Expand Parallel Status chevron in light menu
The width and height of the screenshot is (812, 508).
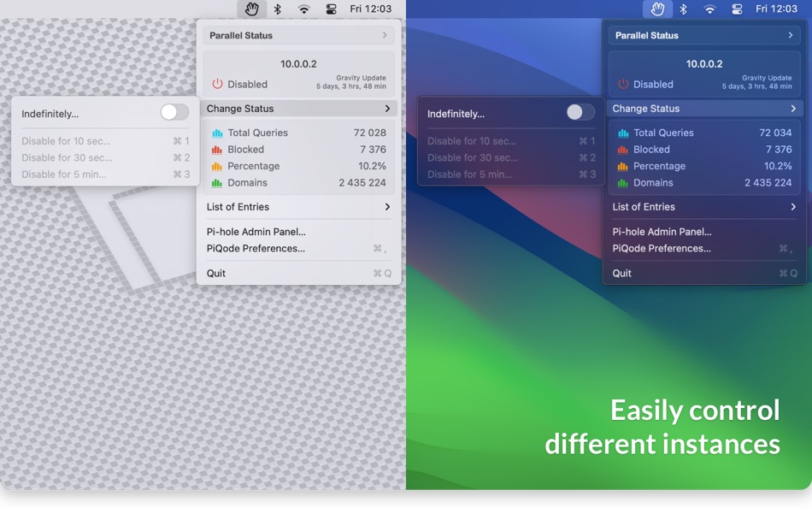pos(385,35)
